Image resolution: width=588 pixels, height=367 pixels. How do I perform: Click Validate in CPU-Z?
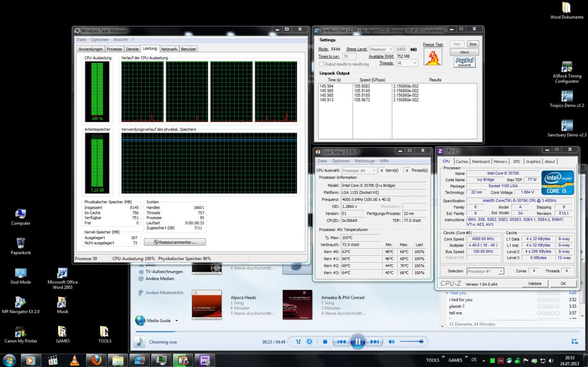pyautogui.click(x=535, y=284)
